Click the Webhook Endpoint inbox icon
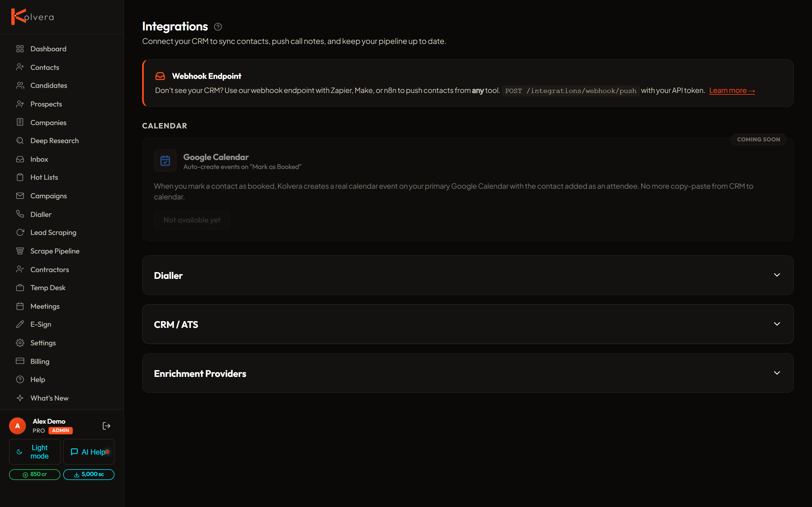Image resolution: width=812 pixels, height=507 pixels. (160, 76)
